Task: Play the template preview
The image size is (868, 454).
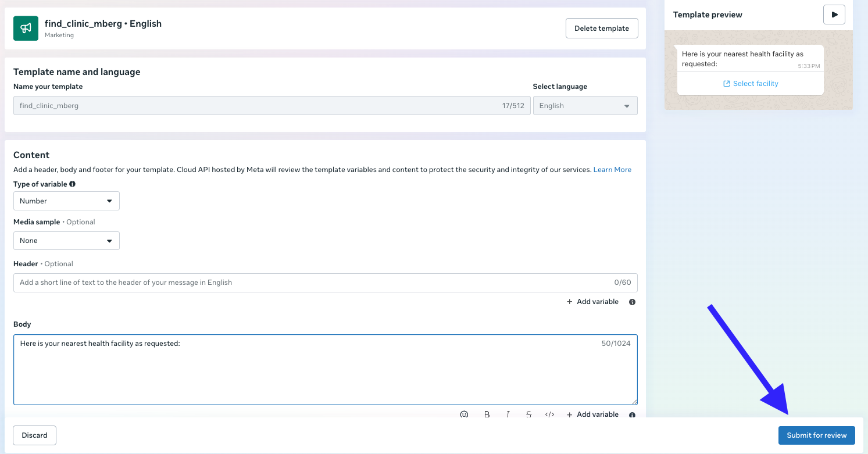Action: coord(834,15)
